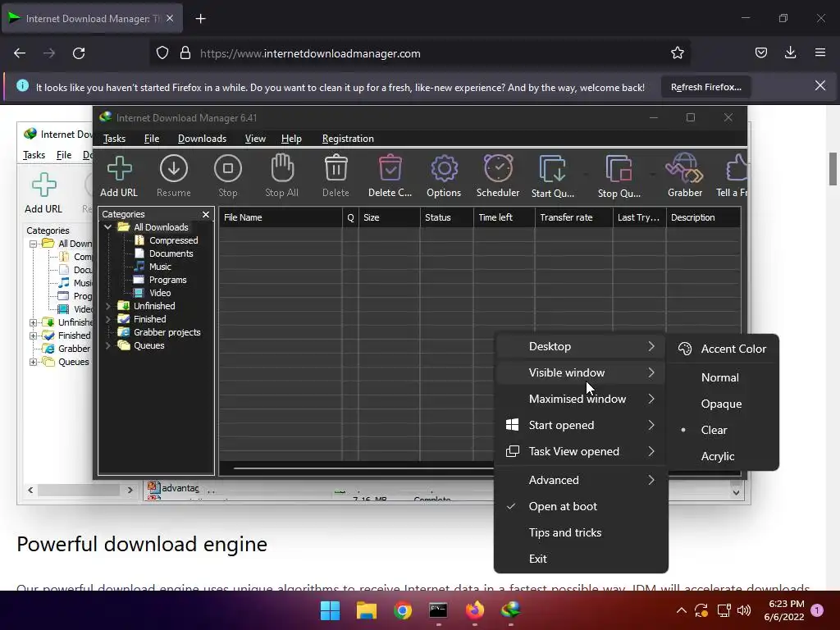The width and height of the screenshot is (840, 630).
Task: Dismiss the Firefox notification bar
Action: pyautogui.click(x=820, y=85)
